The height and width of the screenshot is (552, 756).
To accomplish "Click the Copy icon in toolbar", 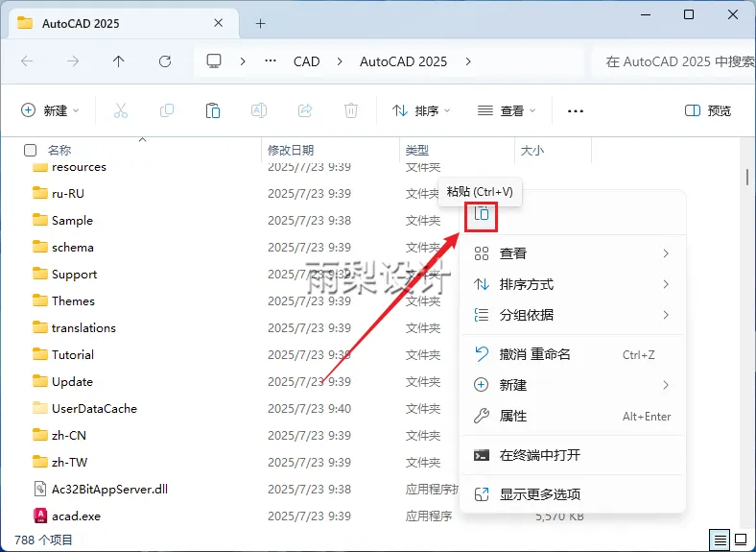I will 166,110.
